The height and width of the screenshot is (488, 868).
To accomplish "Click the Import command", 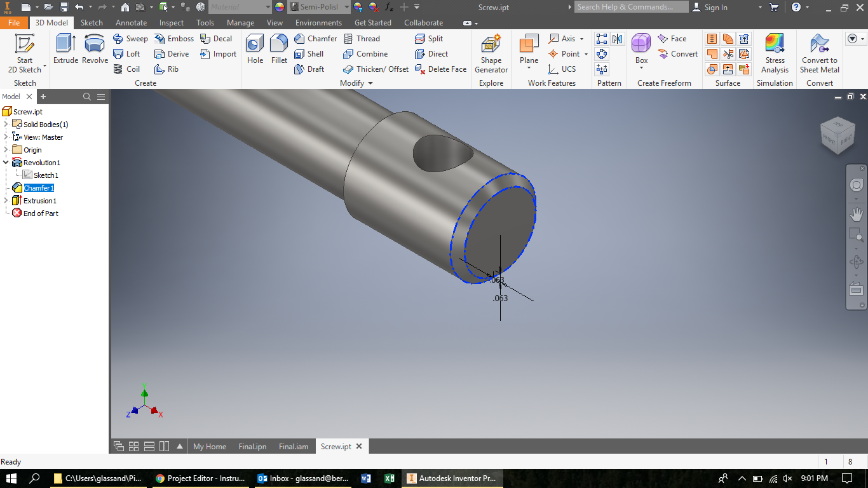I will pos(218,54).
